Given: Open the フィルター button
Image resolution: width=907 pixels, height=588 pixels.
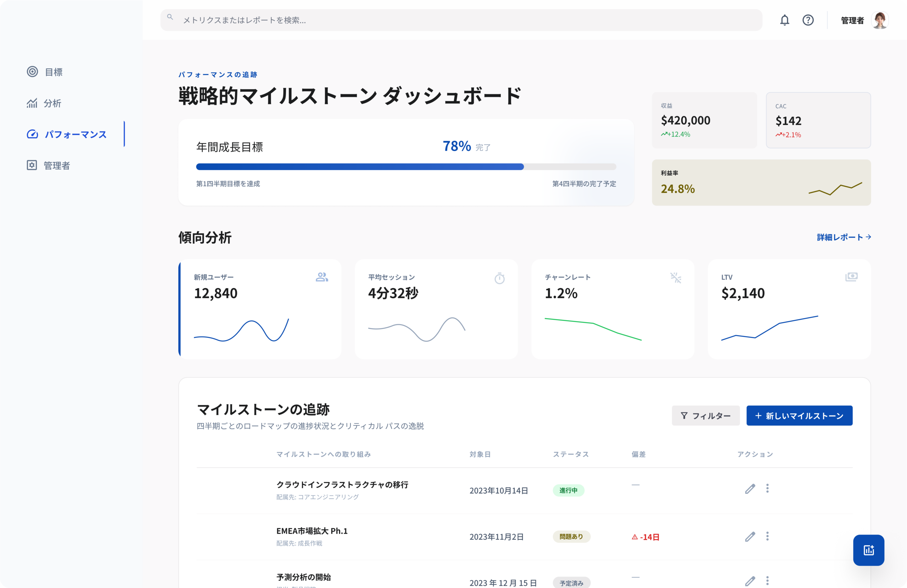Looking at the screenshot, I should pos(705,415).
